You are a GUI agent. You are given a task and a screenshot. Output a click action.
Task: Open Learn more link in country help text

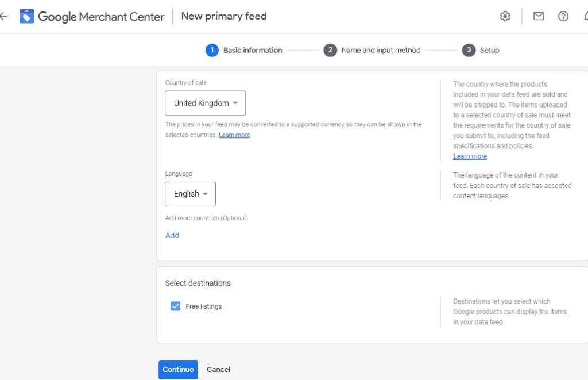(x=470, y=156)
